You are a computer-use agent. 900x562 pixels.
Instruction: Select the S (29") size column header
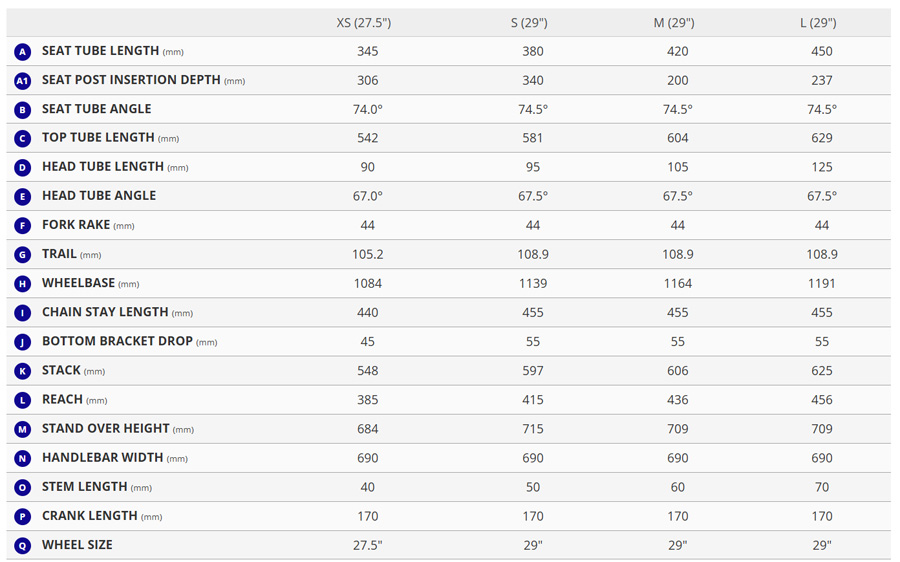pos(532,22)
